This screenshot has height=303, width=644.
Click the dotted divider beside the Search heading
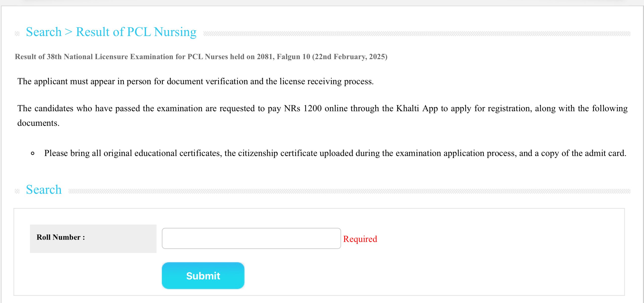click(x=349, y=191)
